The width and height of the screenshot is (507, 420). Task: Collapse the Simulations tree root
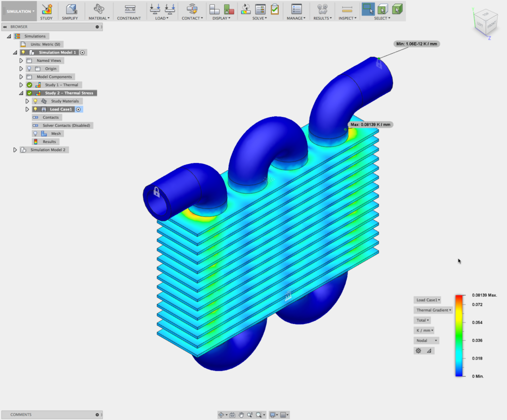[x=9, y=36]
